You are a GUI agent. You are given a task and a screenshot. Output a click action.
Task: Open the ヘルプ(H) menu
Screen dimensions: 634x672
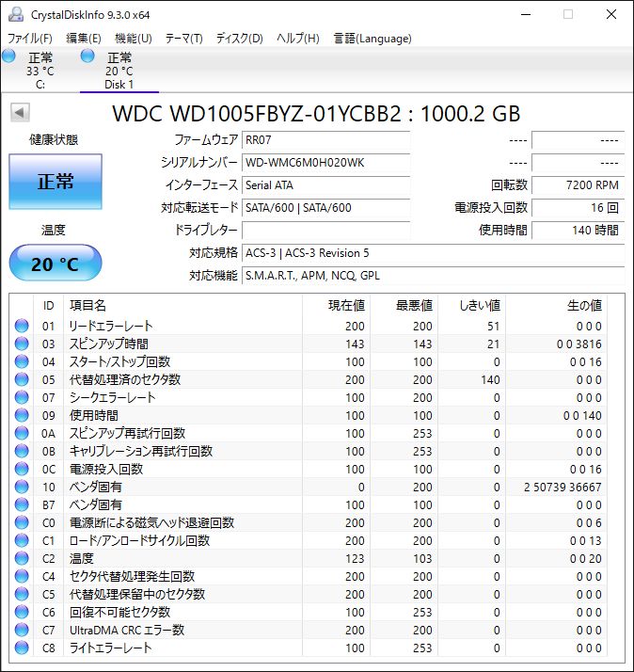point(298,39)
